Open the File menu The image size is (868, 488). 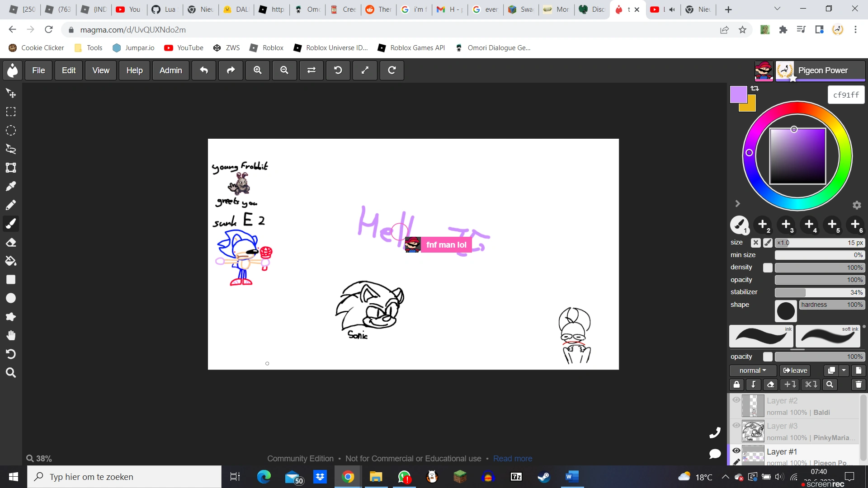(x=38, y=70)
